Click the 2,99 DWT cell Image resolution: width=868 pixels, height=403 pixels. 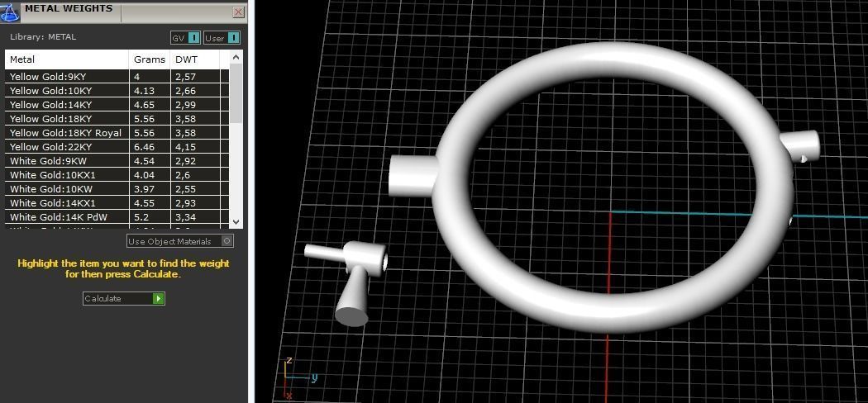pyautogui.click(x=195, y=105)
